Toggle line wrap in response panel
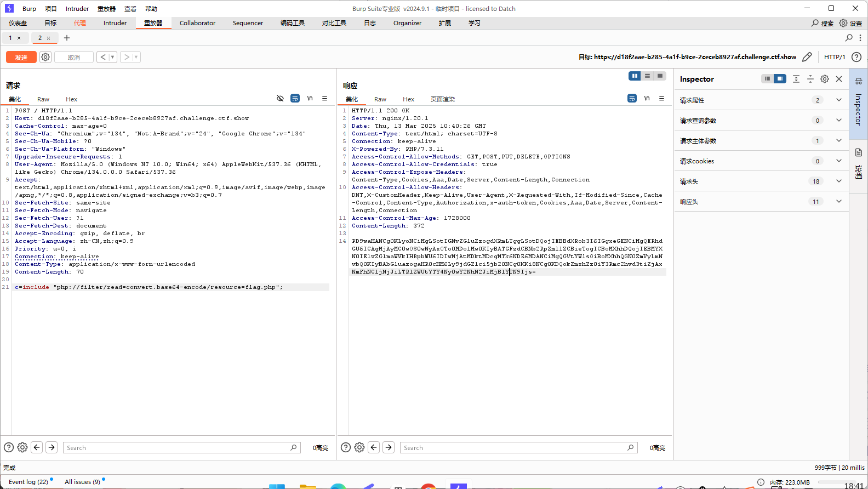The height and width of the screenshot is (489, 868). [x=632, y=98]
